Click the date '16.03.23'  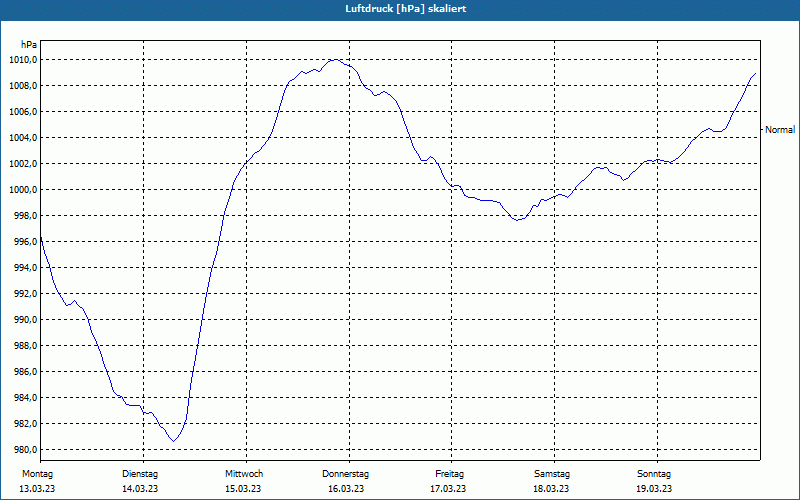tap(346, 489)
